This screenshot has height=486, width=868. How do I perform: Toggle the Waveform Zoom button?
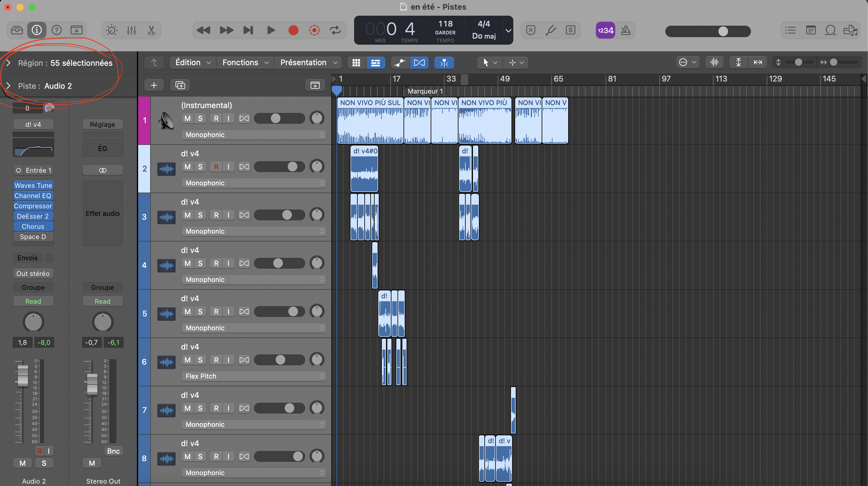pos(714,62)
